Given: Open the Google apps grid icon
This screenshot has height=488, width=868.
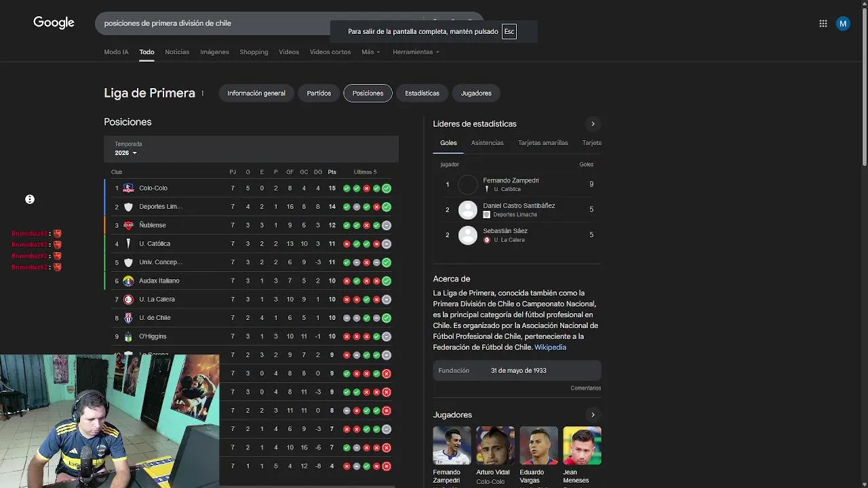Looking at the screenshot, I should point(823,23).
